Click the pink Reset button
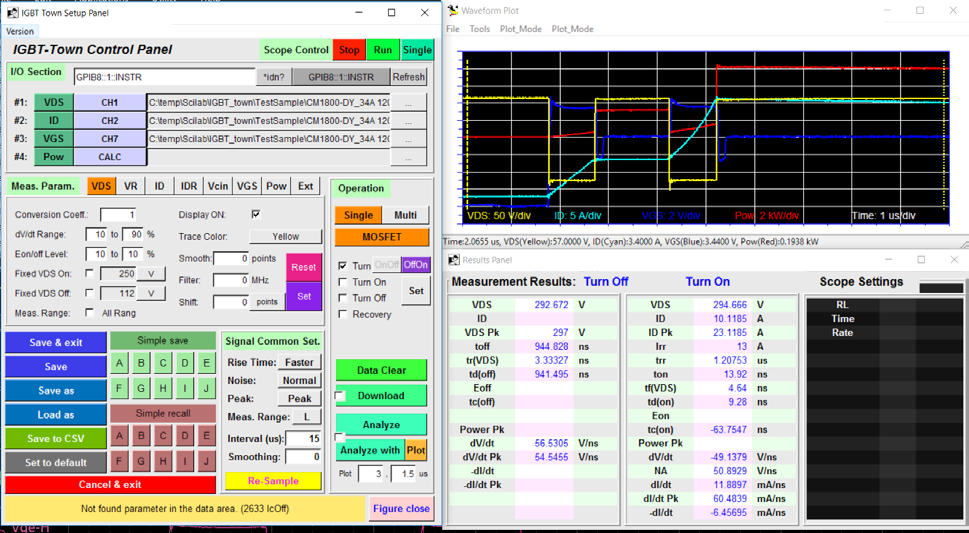 [303, 267]
